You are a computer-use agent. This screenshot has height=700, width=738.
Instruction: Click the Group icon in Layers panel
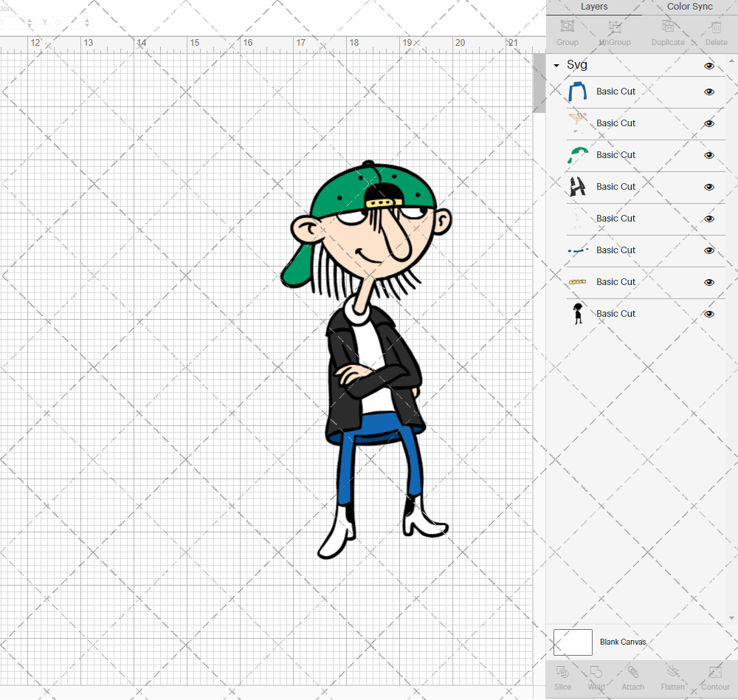[x=567, y=26]
